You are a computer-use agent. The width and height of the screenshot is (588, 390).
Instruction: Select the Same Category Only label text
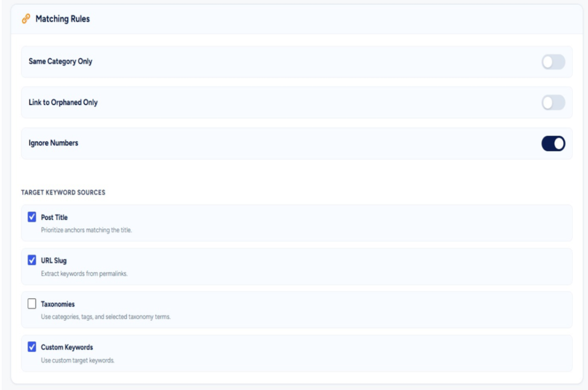60,61
